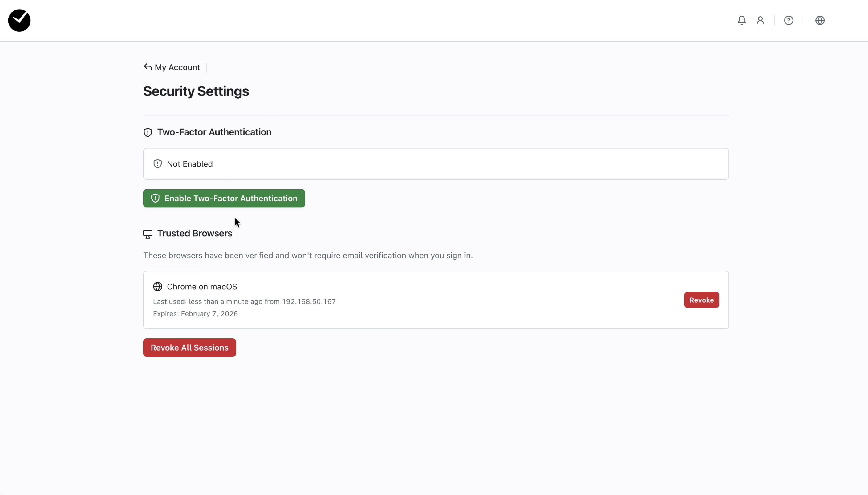868x495 pixels.
Task: Click the Trusted Browsers heading
Action: click(x=195, y=233)
